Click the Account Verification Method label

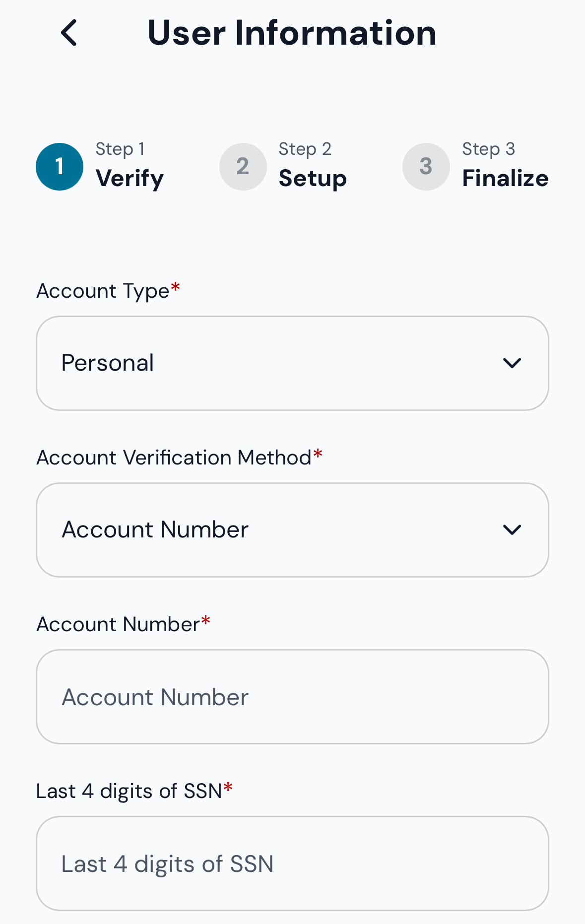[x=174, y=458]
